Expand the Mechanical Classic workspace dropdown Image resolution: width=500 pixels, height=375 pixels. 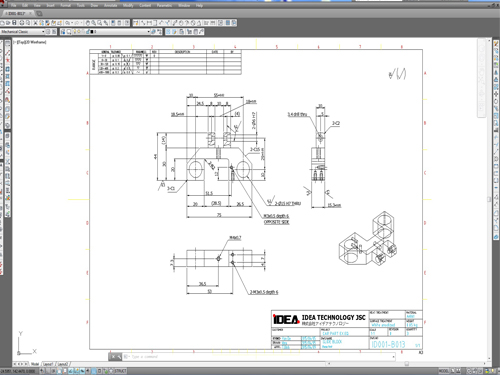[x=43, y=31]
